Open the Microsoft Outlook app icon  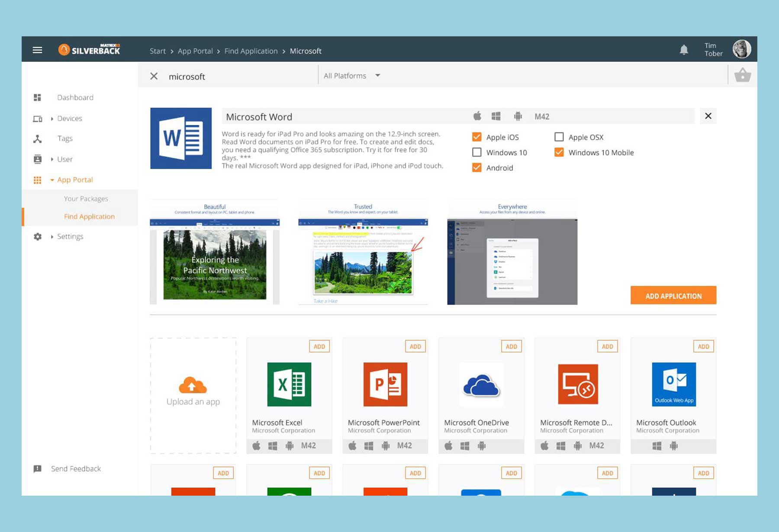(674, 384)
